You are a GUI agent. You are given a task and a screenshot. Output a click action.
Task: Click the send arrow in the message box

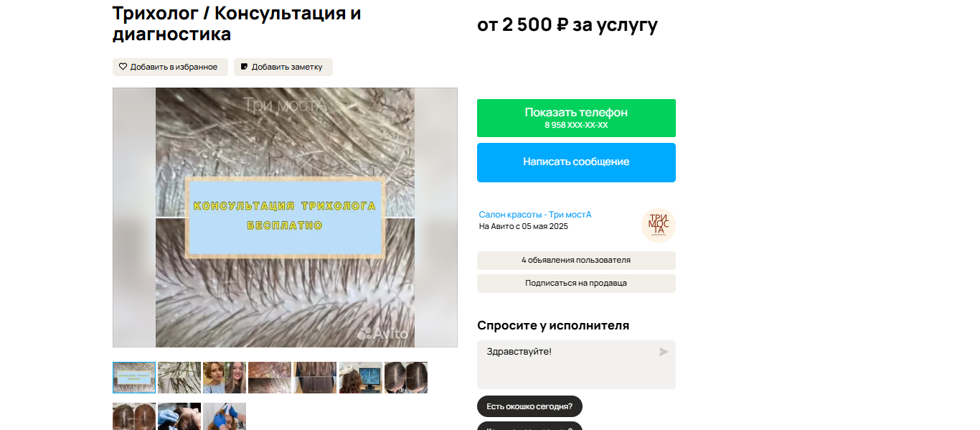[x=664, y=352]
